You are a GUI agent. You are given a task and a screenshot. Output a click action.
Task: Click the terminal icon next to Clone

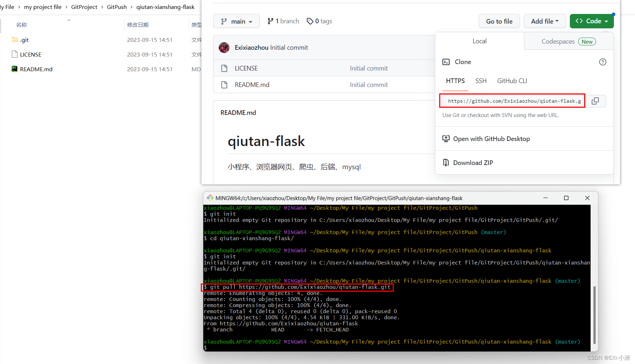[446, 62]
